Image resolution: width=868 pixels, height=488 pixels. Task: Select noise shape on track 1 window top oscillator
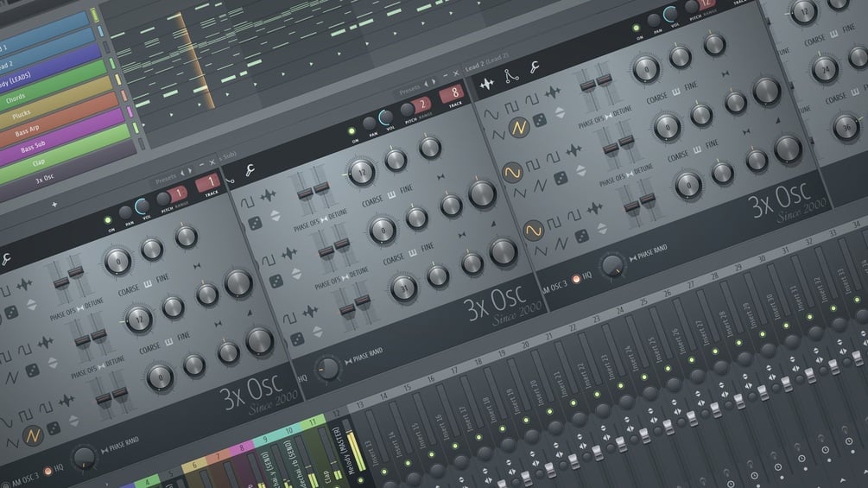24,285
